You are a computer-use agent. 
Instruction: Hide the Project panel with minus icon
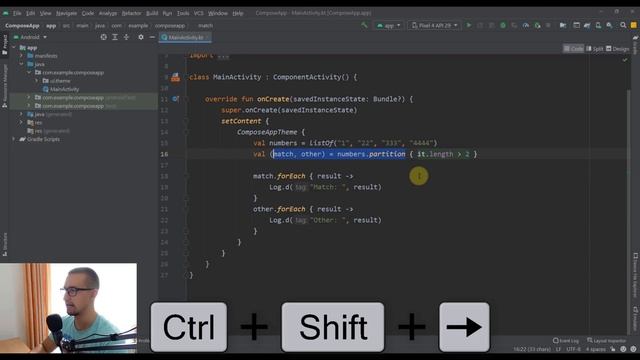point(152,37)
